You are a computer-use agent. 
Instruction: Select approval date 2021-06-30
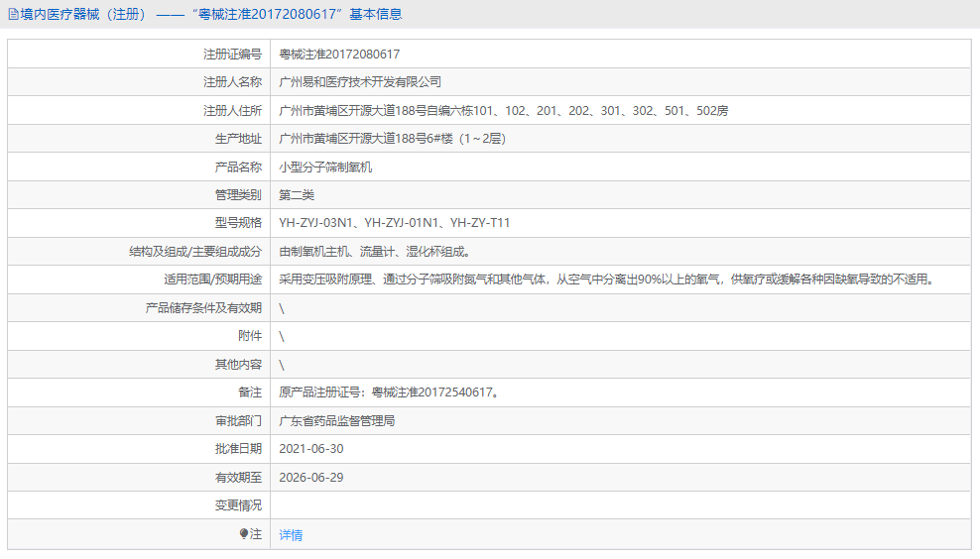click(x=311, y=449)
